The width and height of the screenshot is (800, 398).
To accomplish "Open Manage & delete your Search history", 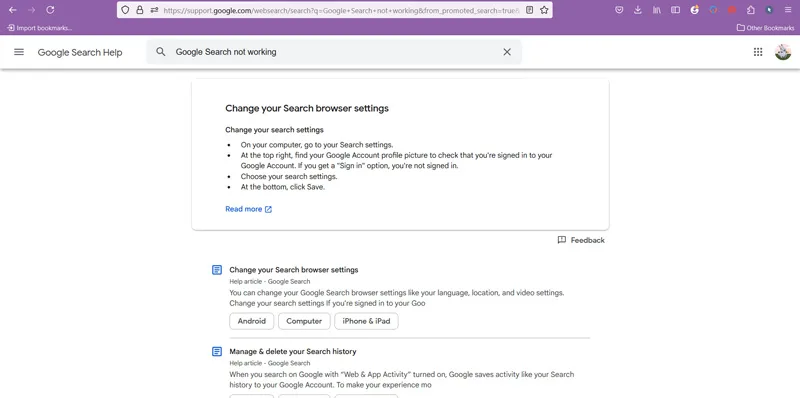I will (293, 351).
